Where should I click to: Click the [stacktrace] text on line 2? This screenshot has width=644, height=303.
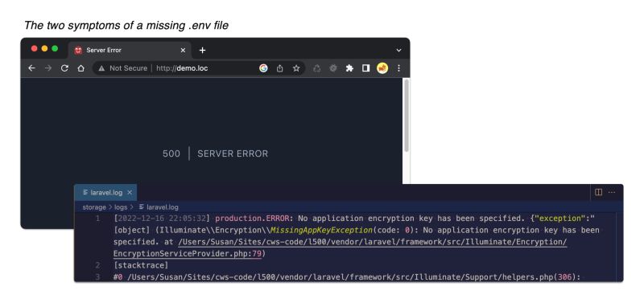[141, 265]
